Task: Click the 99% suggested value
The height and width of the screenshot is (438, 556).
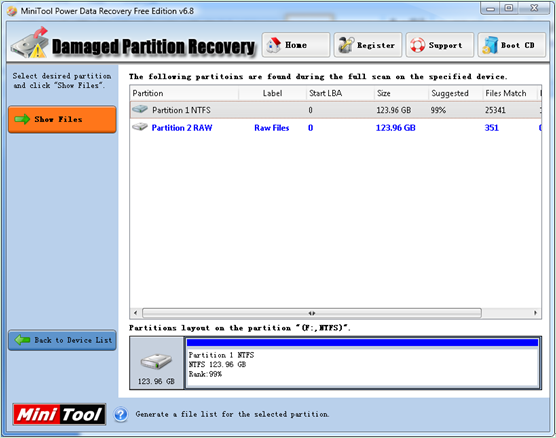Action: click(438, 110)
